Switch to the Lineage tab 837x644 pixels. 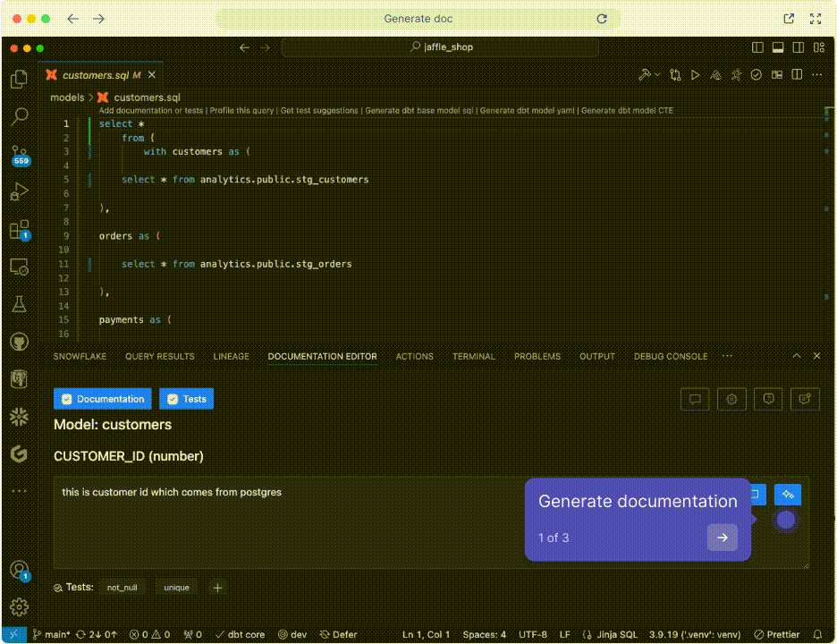[231, 355]
